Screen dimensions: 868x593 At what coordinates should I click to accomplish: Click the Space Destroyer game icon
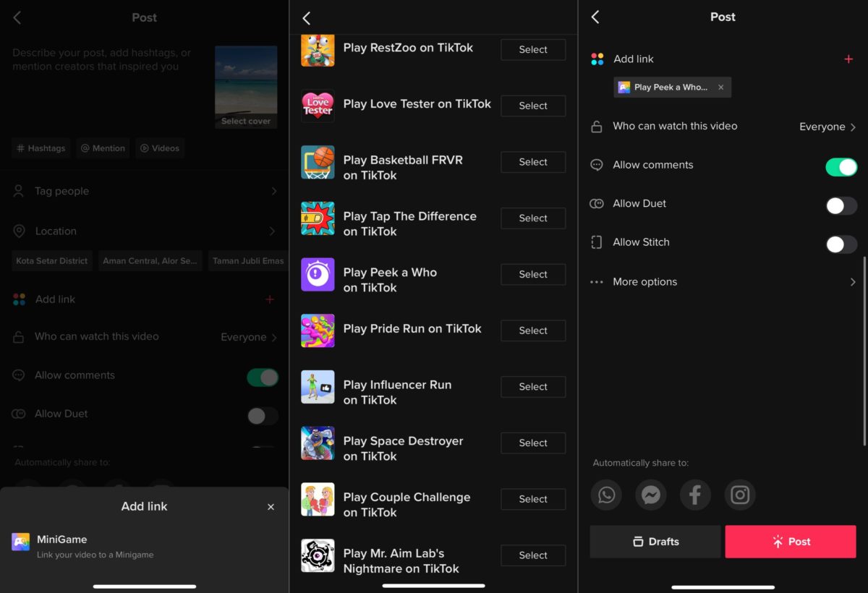point(318,443)
